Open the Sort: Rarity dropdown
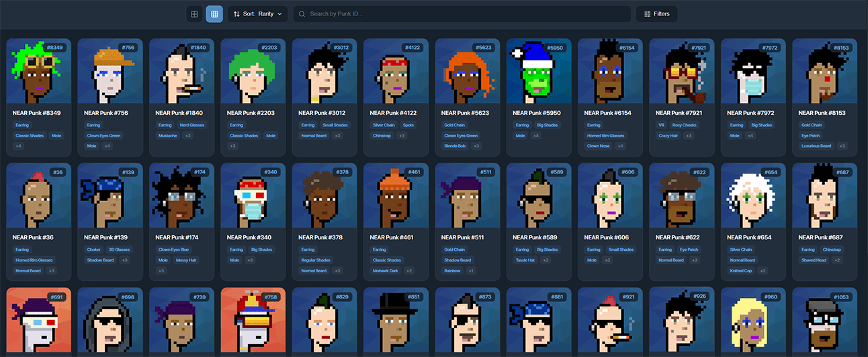 point(258,14)
